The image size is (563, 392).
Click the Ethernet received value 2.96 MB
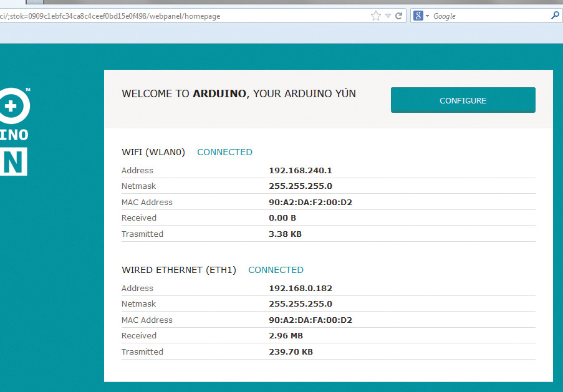[286, 336]
